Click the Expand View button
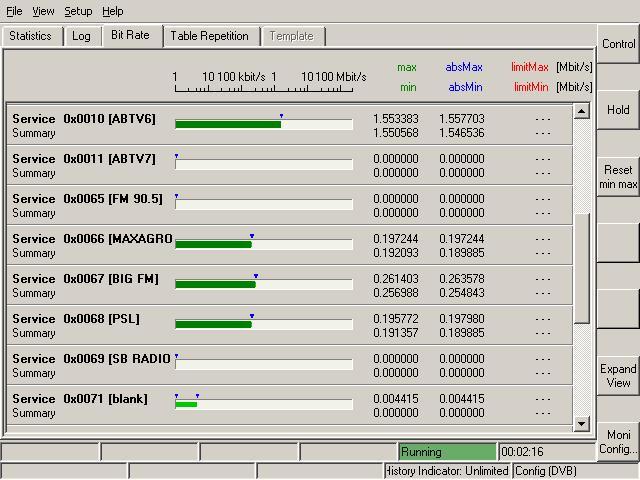The height and width of the screenshot is (480, 640). (x=618, y=376)
